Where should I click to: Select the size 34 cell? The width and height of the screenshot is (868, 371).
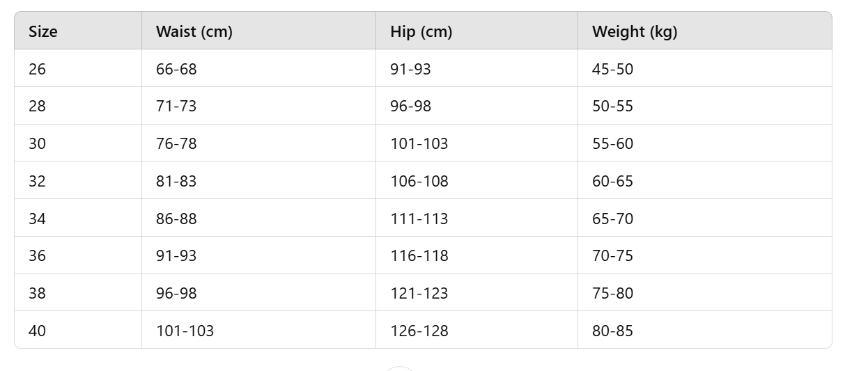click(x=78, y=218)
